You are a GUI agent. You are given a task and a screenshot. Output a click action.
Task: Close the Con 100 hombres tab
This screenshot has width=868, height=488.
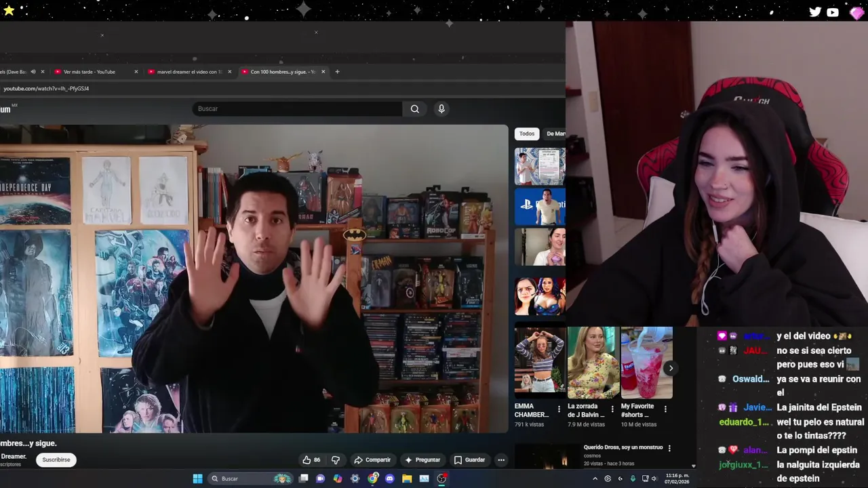tap(323, 72)
